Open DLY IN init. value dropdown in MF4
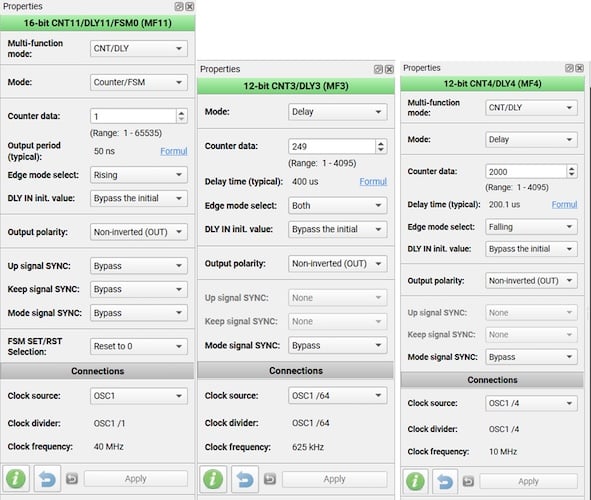 (531, 249)
